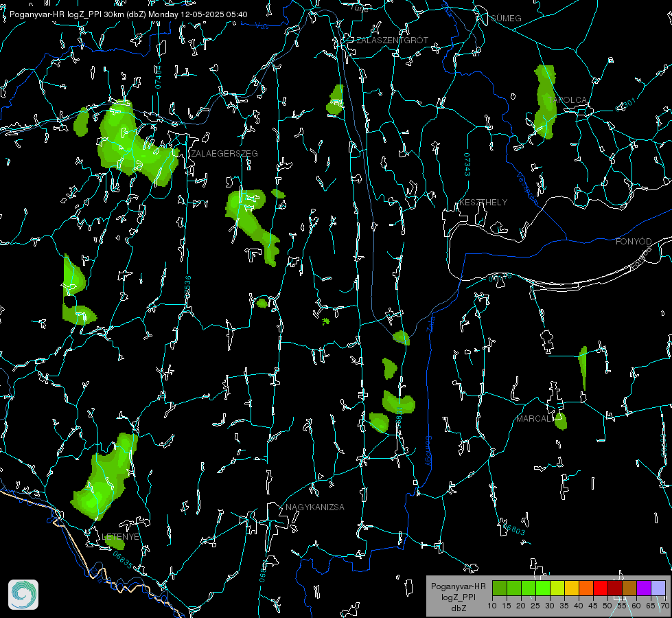Click the legend scale value 40

coord(579,606)
